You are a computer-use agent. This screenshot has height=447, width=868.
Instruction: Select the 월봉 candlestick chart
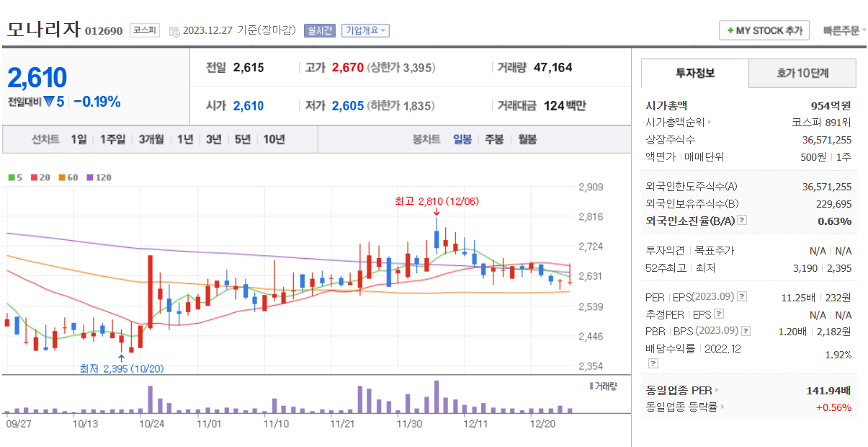(x=527, y=140)
